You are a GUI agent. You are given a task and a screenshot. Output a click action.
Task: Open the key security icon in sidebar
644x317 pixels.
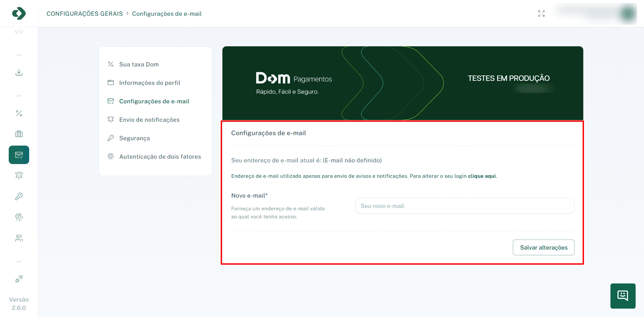[x=19, y=196]
